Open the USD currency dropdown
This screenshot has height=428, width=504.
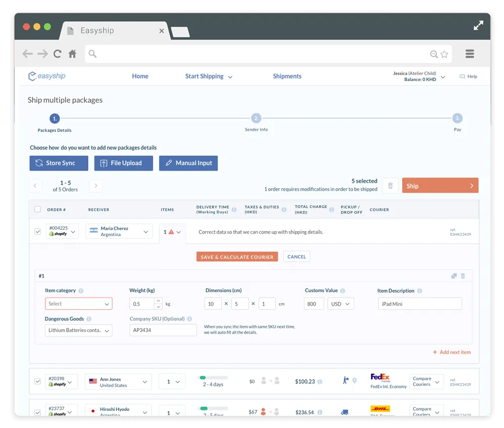341,304
